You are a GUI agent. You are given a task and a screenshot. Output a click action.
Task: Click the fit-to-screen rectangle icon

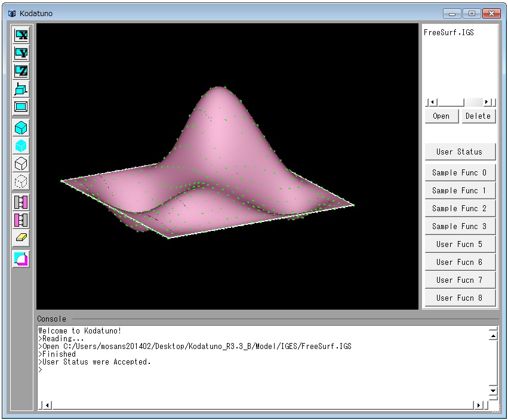(21, 107)
